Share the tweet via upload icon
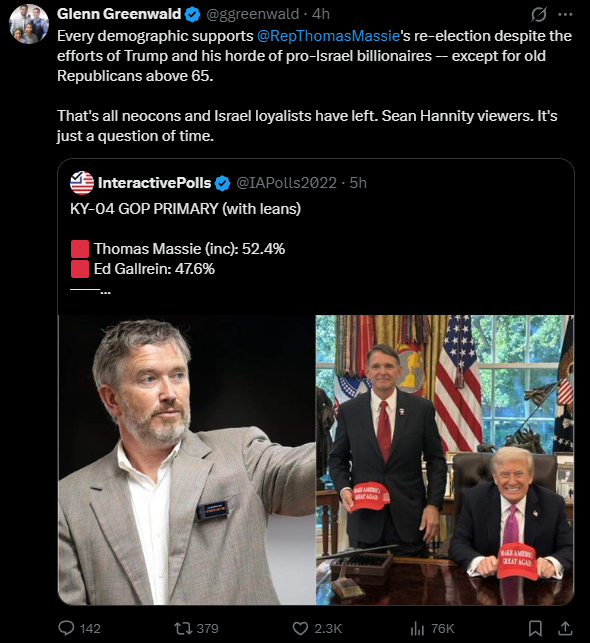590x643 pixels. coord(565,628)
